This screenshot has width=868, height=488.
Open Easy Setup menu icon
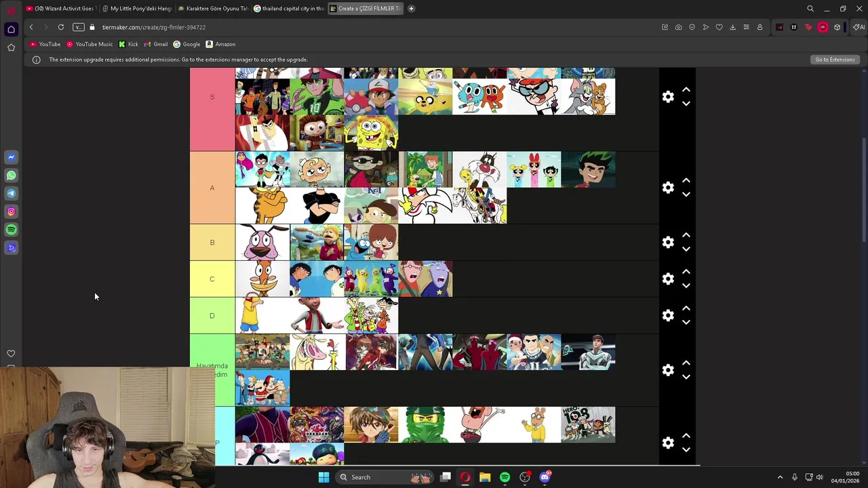pyautogui.click(x=746, y=27)
